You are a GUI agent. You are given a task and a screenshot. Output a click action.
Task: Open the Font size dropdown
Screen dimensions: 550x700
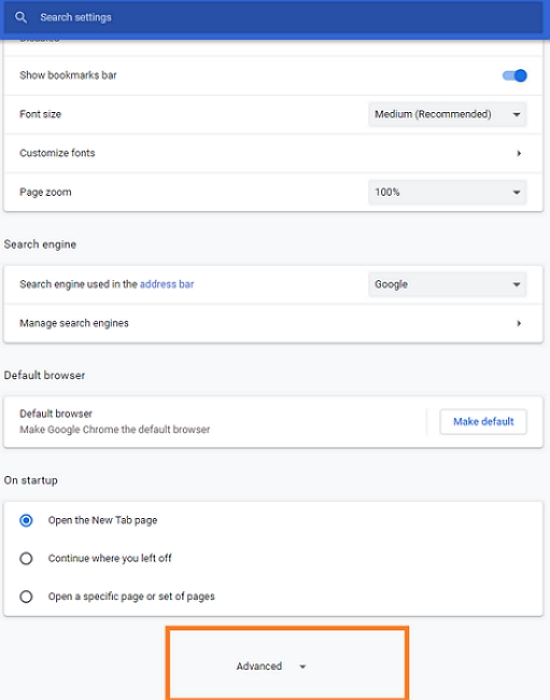(x=447, y=114)
